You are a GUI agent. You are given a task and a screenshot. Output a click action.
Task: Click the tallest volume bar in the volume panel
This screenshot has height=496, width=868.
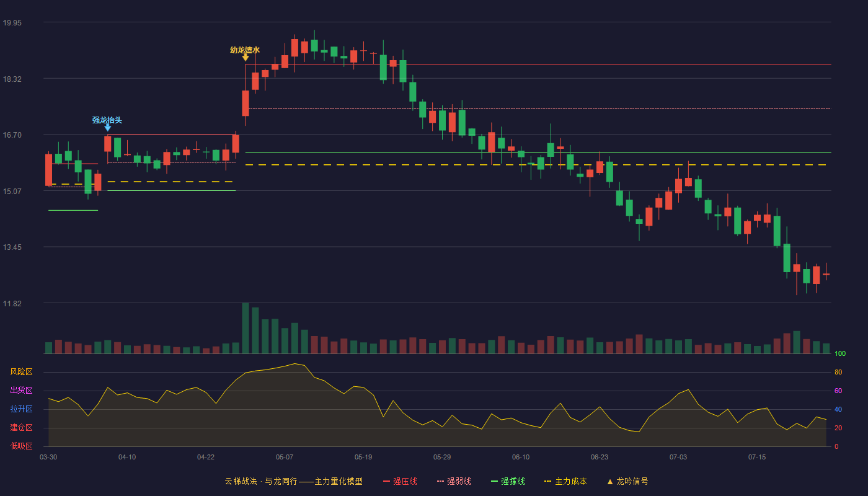[246, 328]
